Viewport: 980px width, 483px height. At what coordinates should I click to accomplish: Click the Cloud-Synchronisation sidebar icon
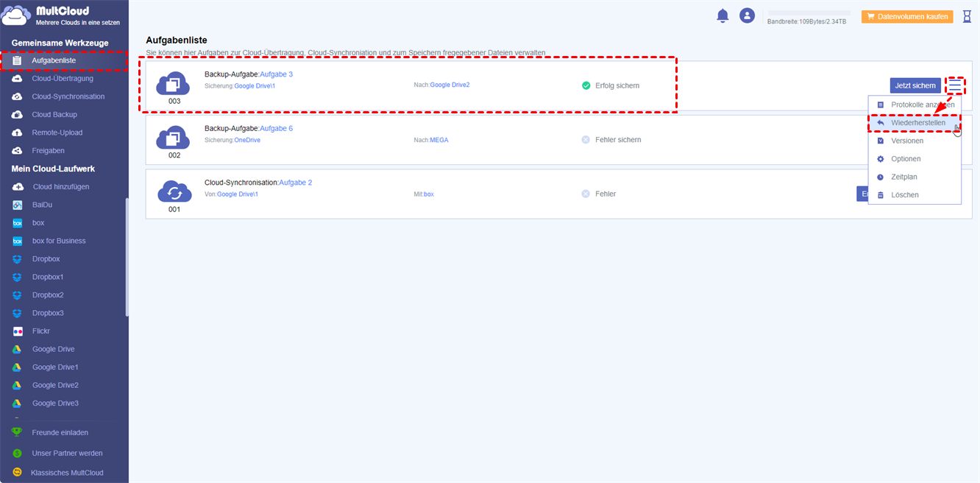coord(17,96)
